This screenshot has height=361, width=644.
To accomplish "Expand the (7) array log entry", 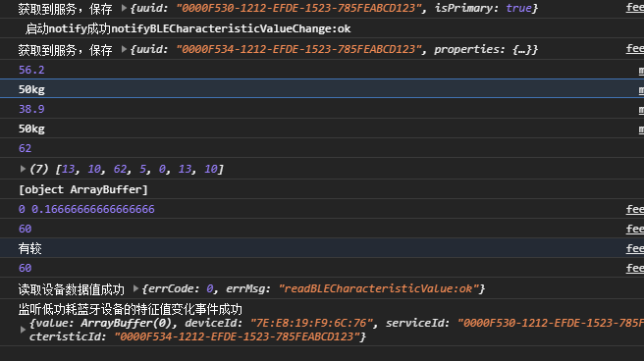I will pos(23,169).
